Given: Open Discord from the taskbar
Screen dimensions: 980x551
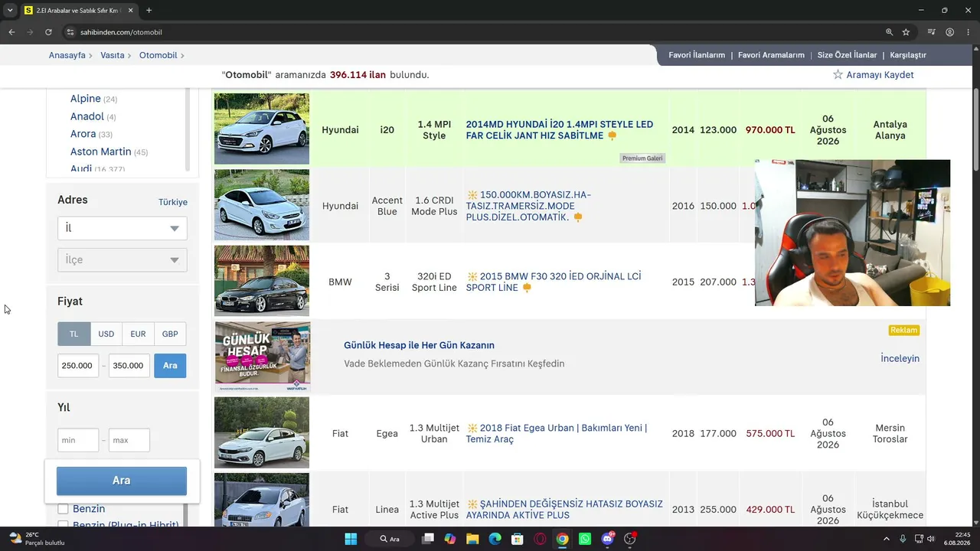Looking at the screenshot, I should 608,539.
